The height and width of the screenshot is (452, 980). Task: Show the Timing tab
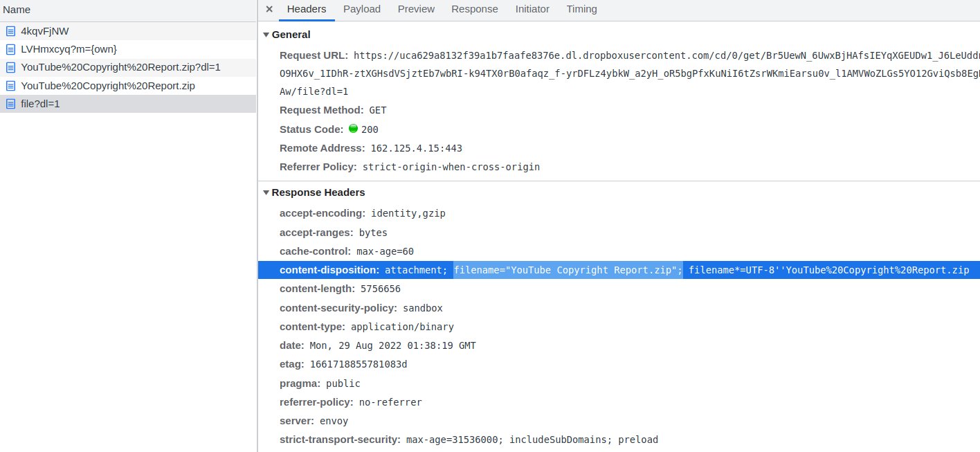tap(581, 9)
